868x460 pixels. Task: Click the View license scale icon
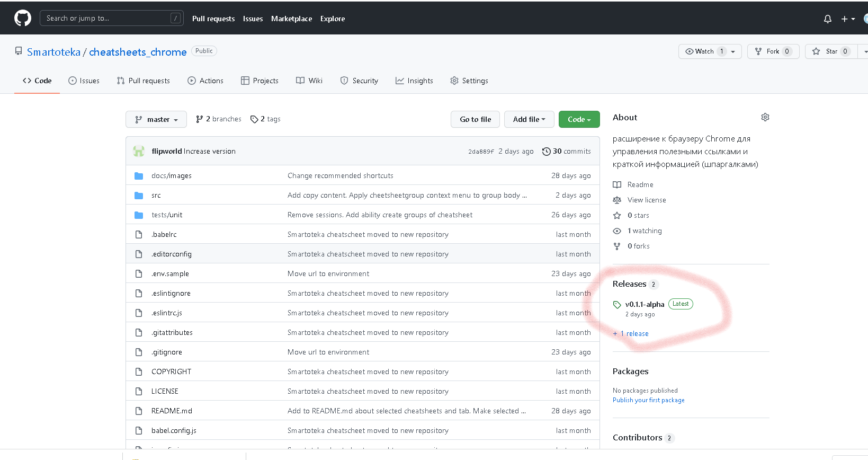click(617, 200)
